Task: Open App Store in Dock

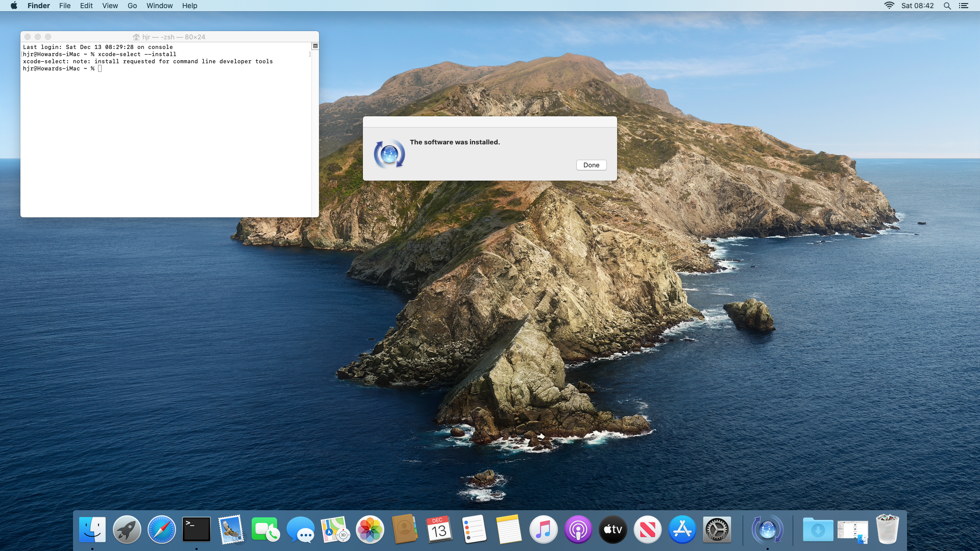Action: pos(682,530)
